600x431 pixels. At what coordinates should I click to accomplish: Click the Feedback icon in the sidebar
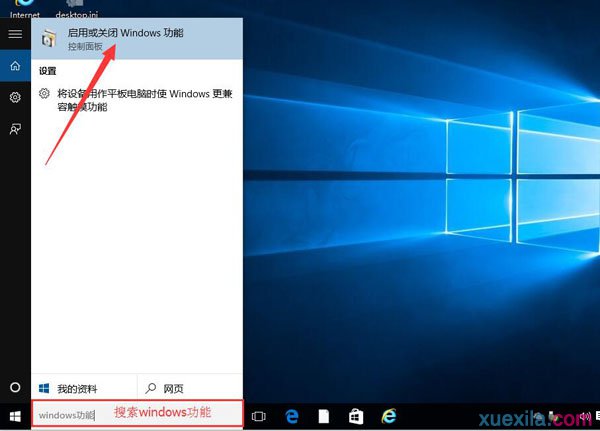click(x=15, y=129)
